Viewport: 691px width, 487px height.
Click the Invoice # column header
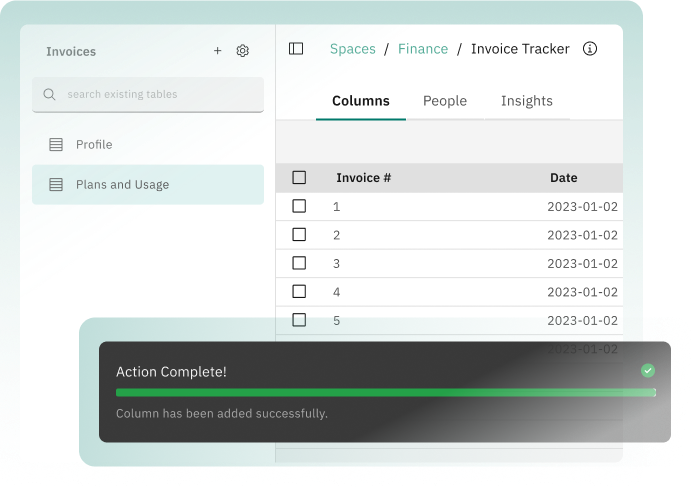tap(364, 178)
